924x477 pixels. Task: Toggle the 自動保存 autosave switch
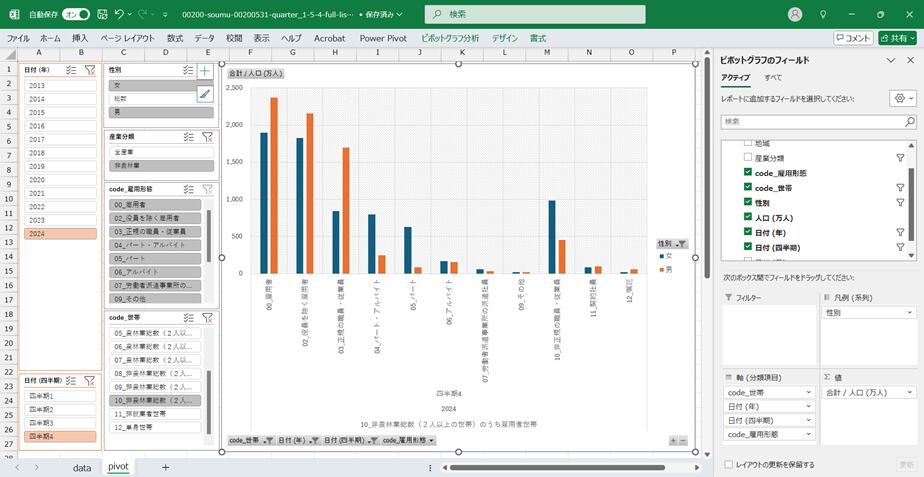tap(76, 15)
